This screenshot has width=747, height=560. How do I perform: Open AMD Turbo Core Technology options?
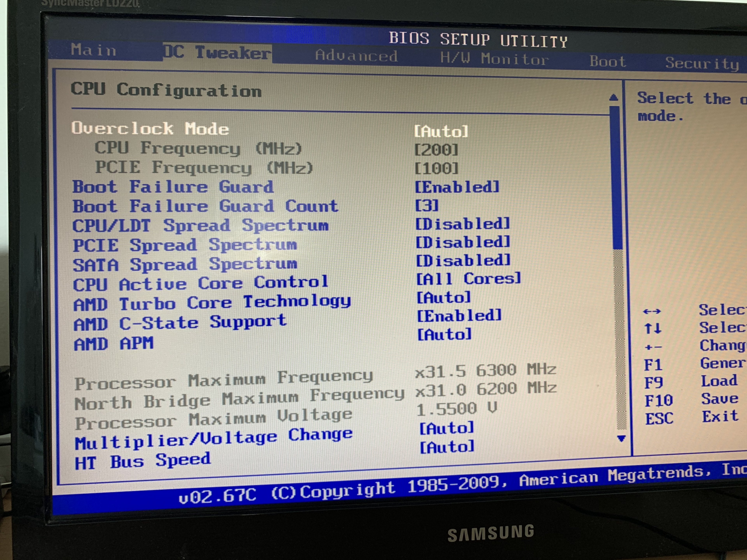click(443, 298)
